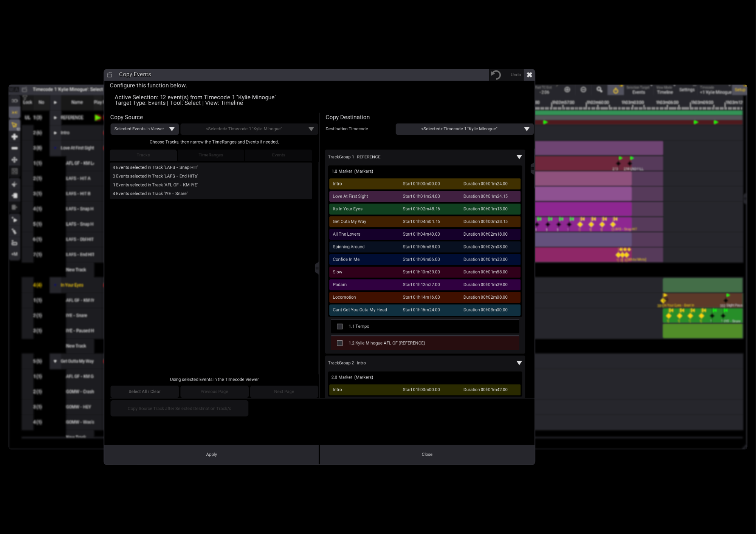Select the plus (add) tool in the background timecode toolbar
This screenshot has width=756, height=534.
[x=14, y=137]
